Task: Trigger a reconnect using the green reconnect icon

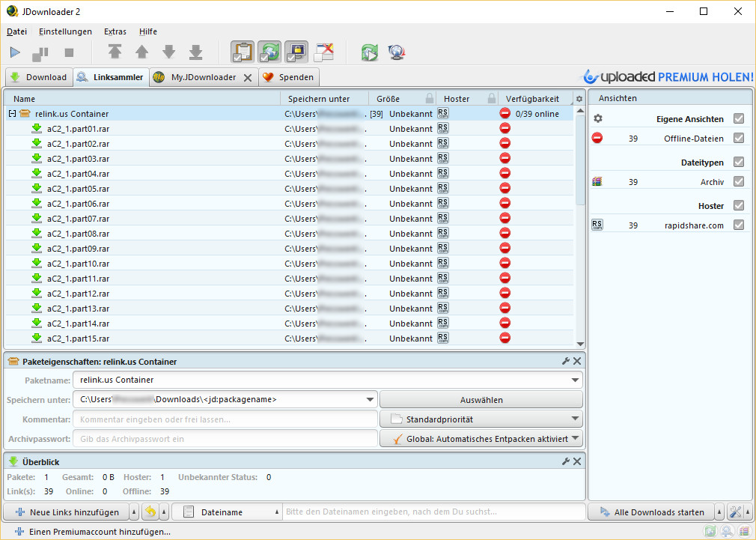Action: pyautogui.click(x=370, y=52)
